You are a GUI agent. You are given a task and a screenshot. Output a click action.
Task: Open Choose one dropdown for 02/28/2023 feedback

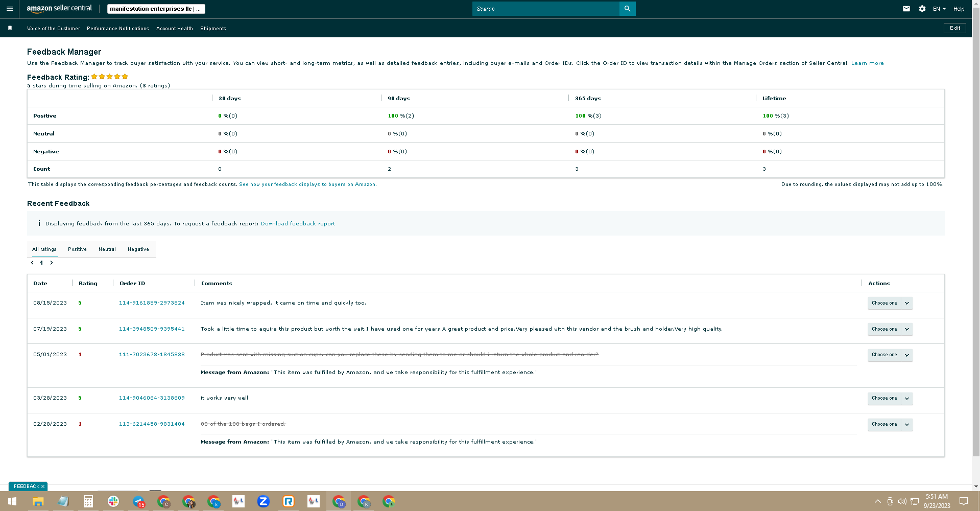pyautogui.click(x=890, y=424)
